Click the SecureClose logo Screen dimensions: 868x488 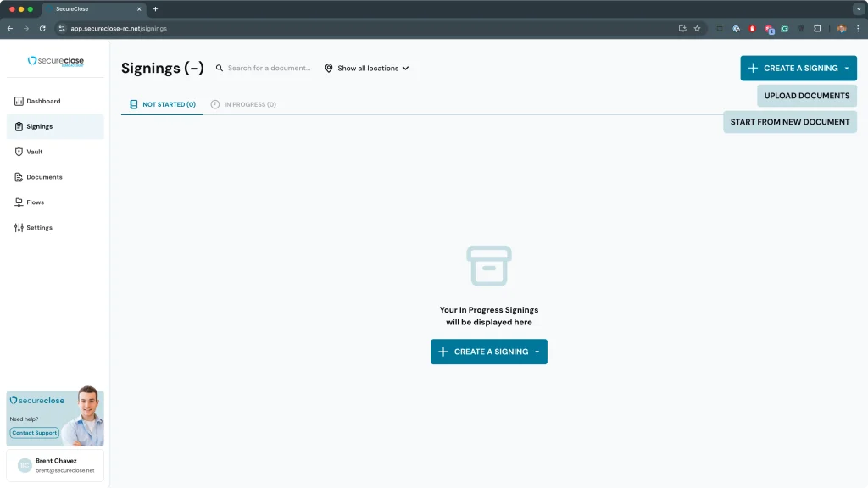pyautogui.click(x=56, y=61)
